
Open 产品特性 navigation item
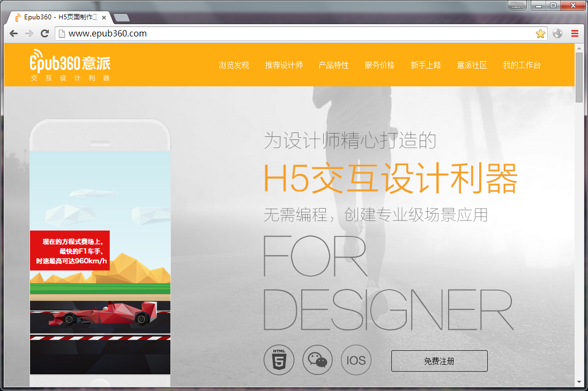tap(333, 65)
